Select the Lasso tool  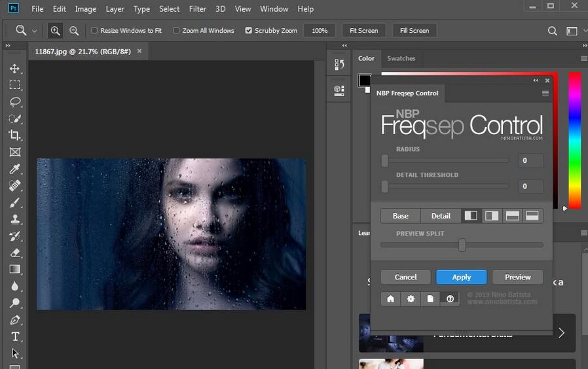click(14, 102)
